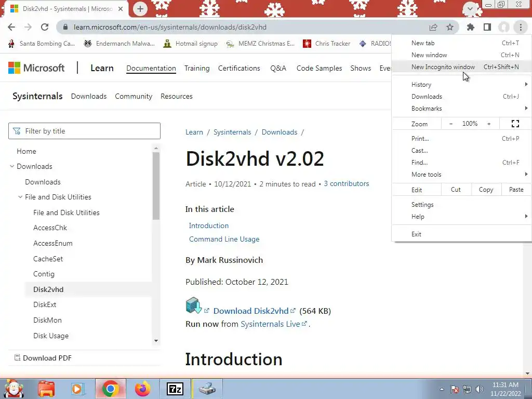Click the padlock site info icon
The image size is (532, 399).
[x=66, y=27]
